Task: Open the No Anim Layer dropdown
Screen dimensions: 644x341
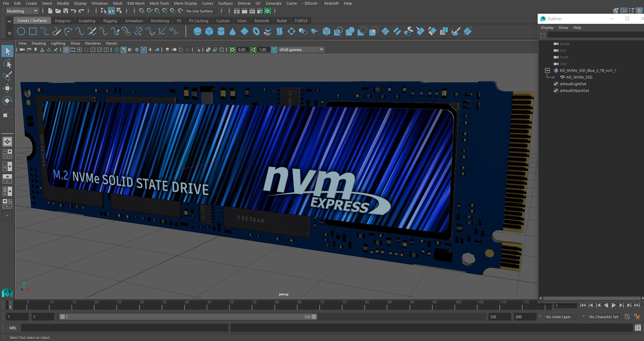Action: (561, 316)
